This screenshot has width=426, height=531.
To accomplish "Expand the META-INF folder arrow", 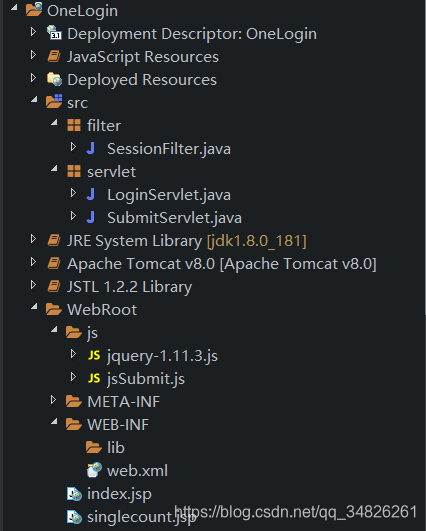I will coord(53,400).
